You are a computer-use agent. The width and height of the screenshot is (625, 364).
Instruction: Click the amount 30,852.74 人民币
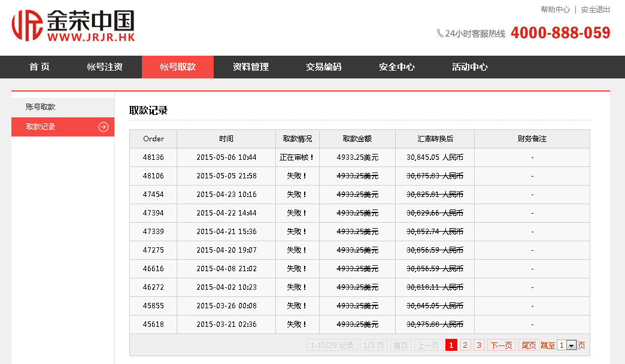(x=435, y=232)
